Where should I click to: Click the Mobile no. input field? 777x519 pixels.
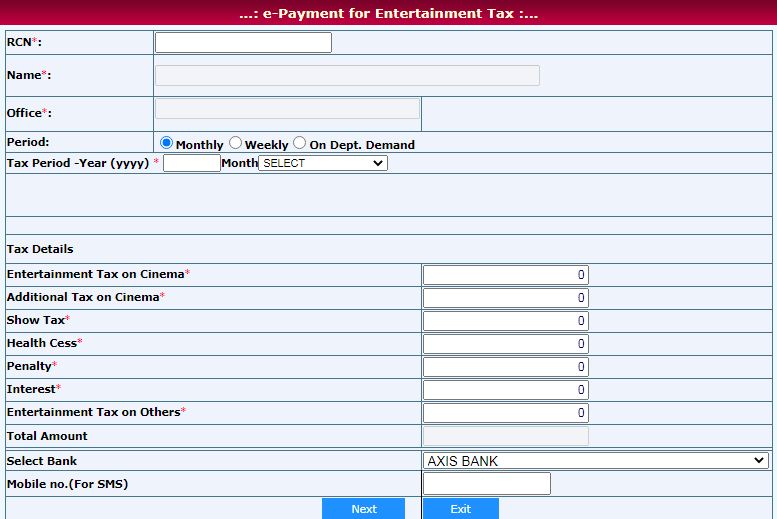(x=487, y=483)
